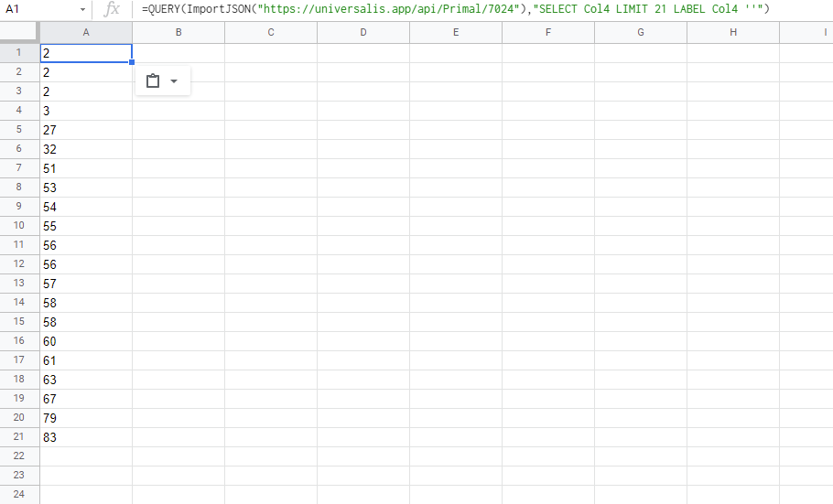The image size is (833, 504).
Task: Click the blue fill handle of cell A1
Action: pyautogui.click(x=132, y=62)
